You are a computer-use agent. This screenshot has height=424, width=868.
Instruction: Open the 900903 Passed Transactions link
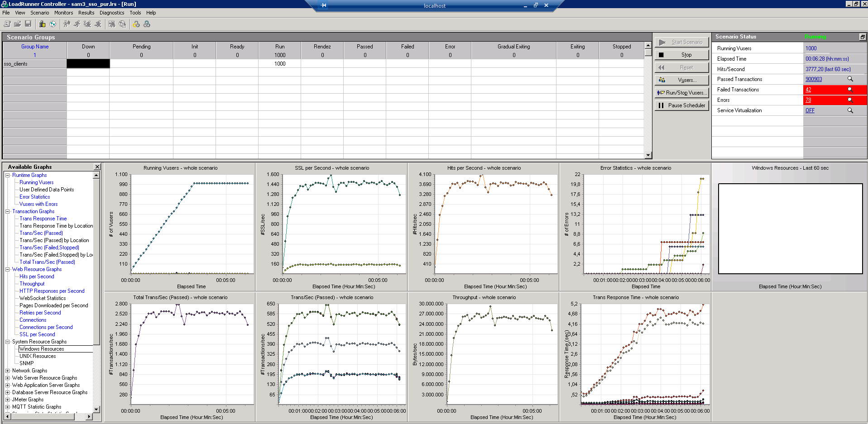(x=813, y=79)
